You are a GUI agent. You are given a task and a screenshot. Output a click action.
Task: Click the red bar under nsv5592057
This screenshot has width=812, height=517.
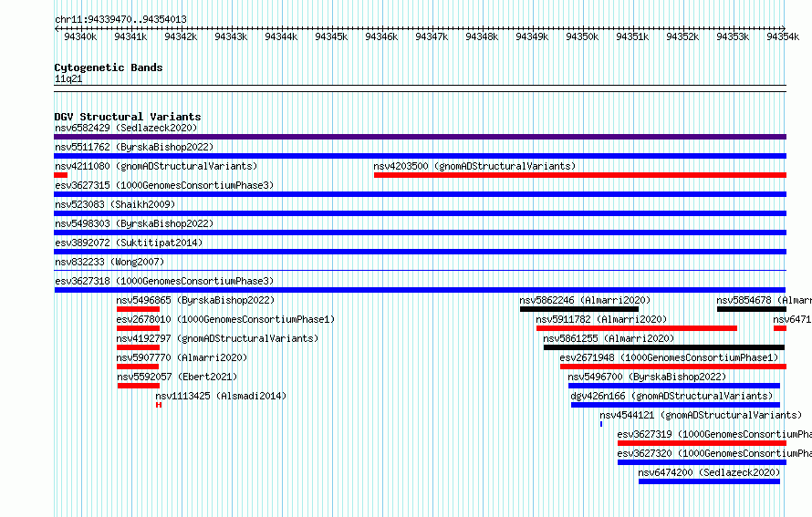139,386
